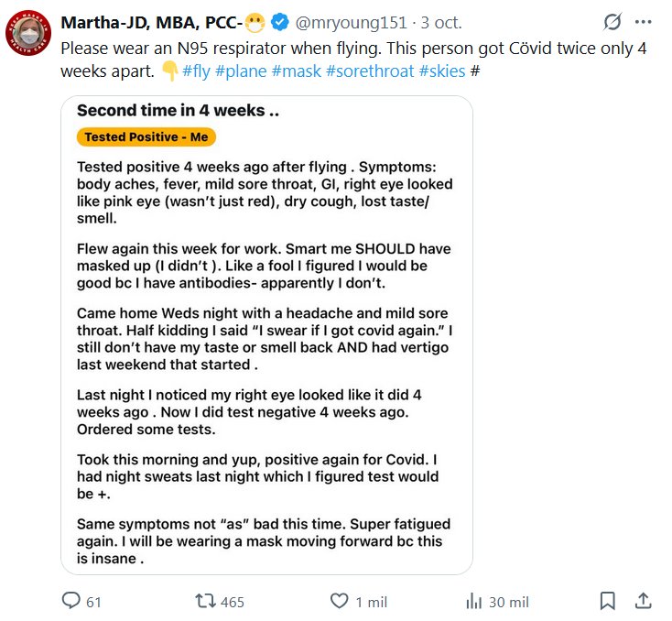
Task: Follow the #fly hashtag
Action: [x=201, y=69]
